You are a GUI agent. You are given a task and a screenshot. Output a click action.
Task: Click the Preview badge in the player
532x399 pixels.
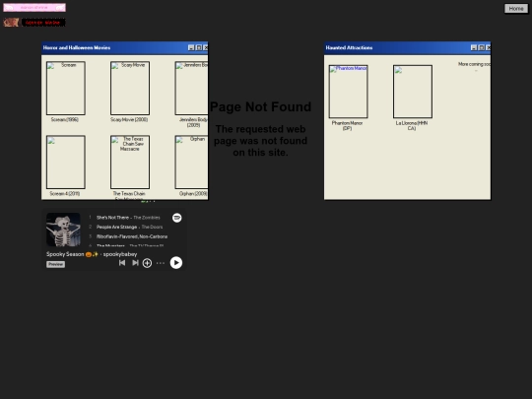pyautogui.click(x=55, y=264)
